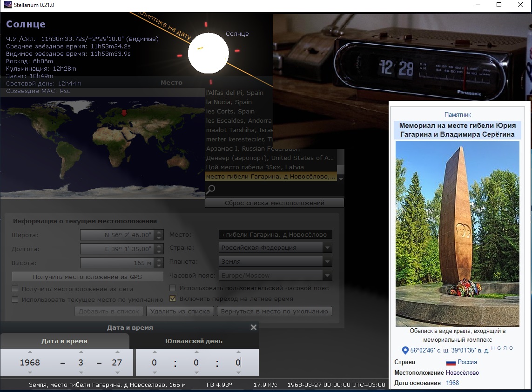Click the status bar FOV 'ПЗ 4.93°'
Image resolution: width=532 pixels, height=392 pixels.
click(219, 385)
